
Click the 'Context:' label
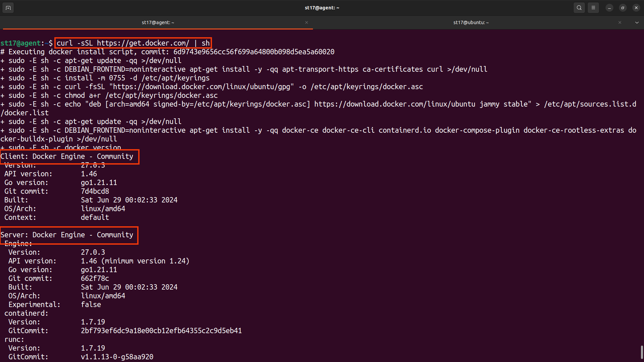[x=20, y=218]
